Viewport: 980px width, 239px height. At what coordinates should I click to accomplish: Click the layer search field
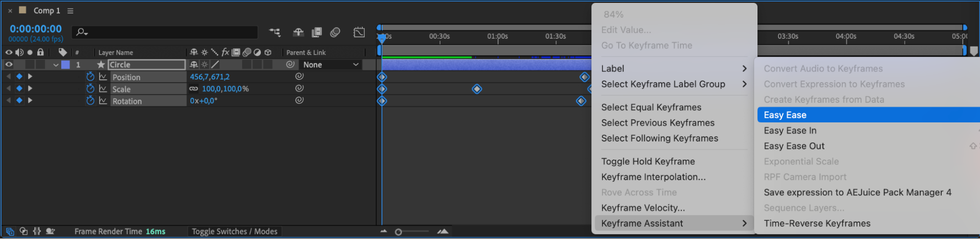167,32
